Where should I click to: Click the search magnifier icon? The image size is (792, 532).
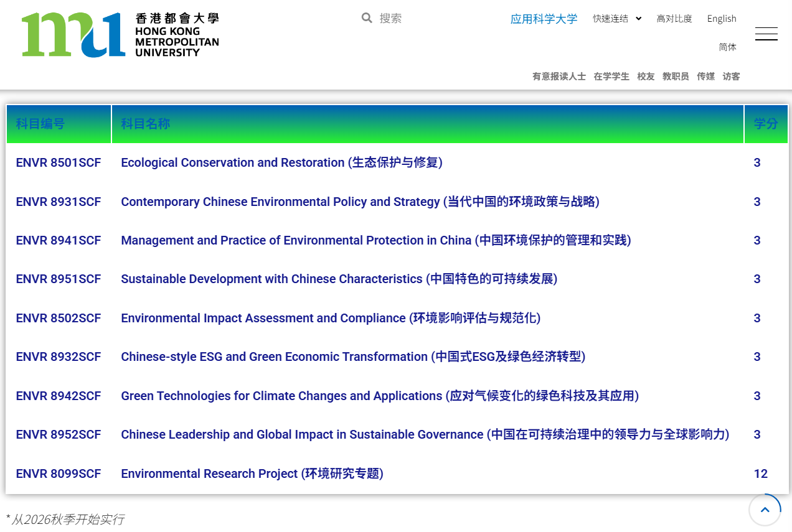click(x=367, y=18)
